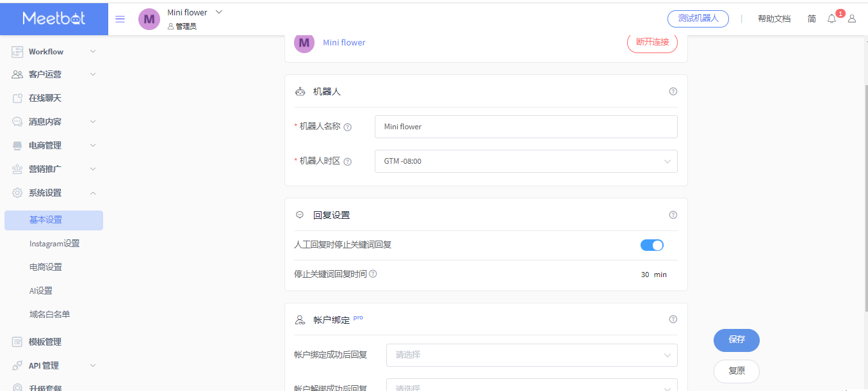The height and width of the screenshot is (391, 868).
Task: Click the 电商管理 store icon
Action: [x=17, y=146]
